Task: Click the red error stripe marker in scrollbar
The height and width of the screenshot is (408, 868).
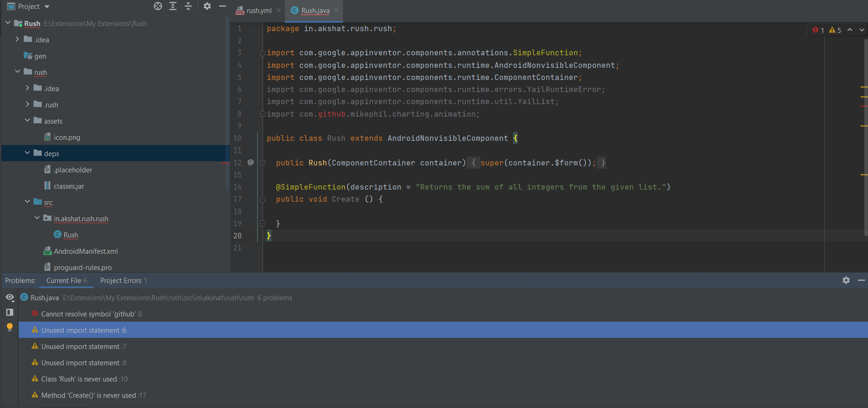Action: (x=864, y=106)
